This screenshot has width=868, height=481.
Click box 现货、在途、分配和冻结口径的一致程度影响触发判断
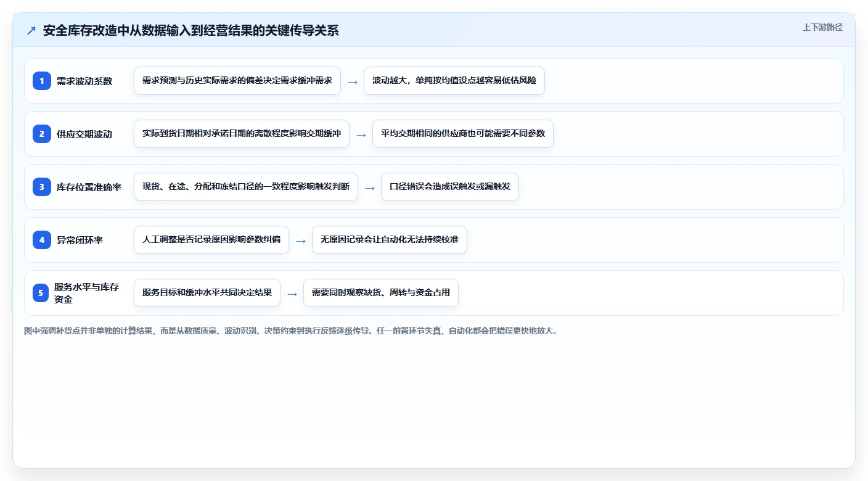pos(246,187)
